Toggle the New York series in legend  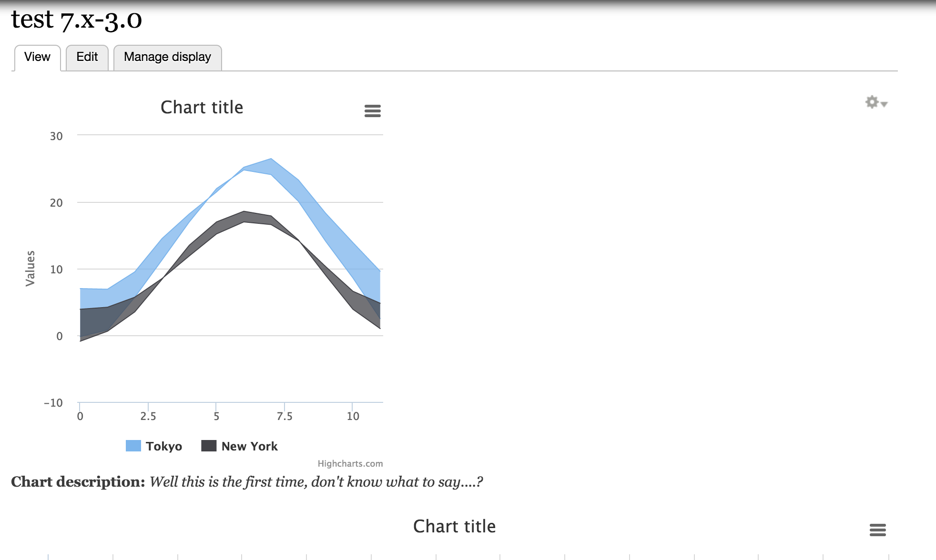[x=249, y=446]
